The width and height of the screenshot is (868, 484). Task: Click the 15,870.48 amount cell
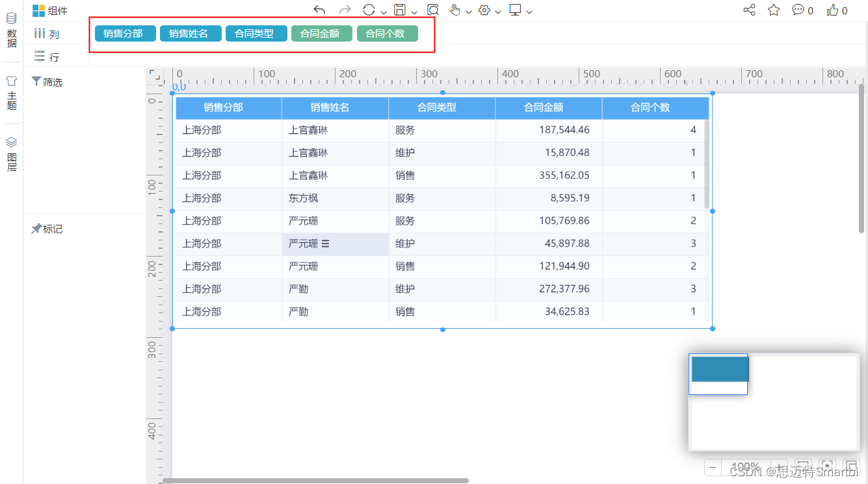click(x=549, y=153)
